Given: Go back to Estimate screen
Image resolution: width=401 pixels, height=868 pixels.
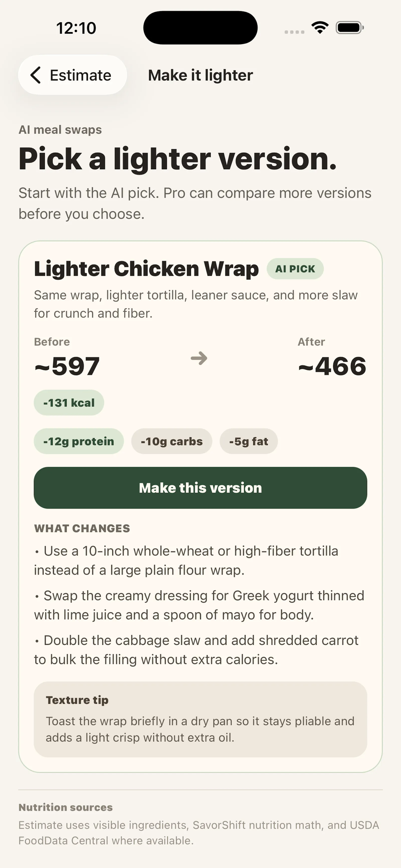Looking at the screenshot, I should tap(72, 75).
